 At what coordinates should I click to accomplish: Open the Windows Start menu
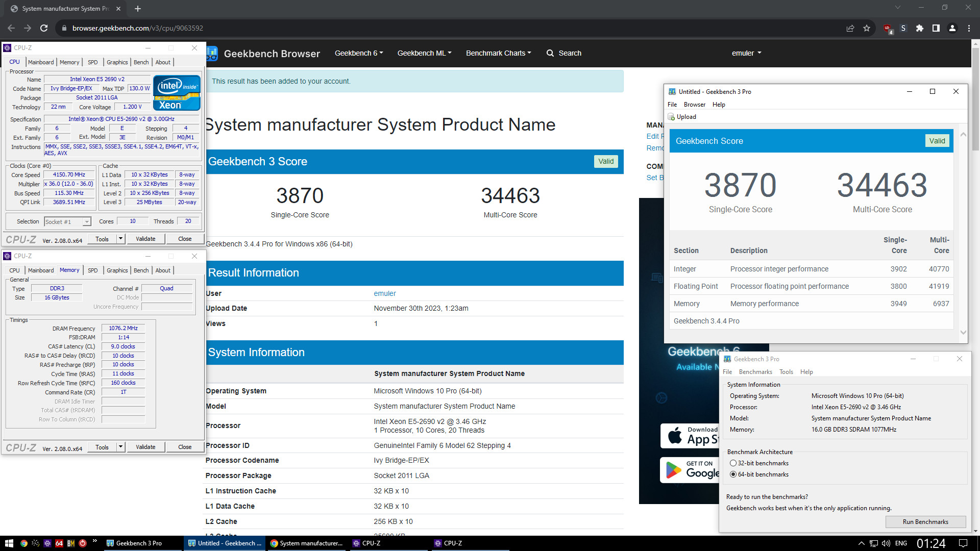[9, 543]
